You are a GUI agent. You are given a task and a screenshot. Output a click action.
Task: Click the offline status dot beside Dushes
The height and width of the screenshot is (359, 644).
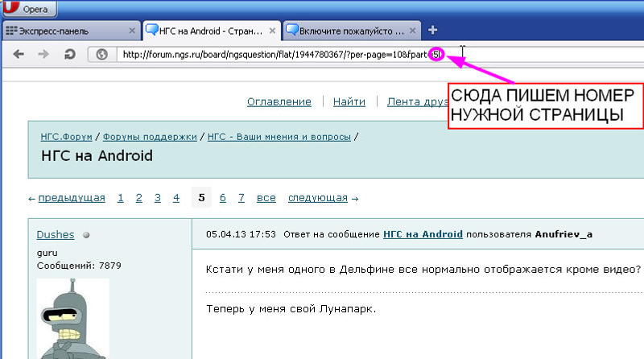click(x=86, y=235)
